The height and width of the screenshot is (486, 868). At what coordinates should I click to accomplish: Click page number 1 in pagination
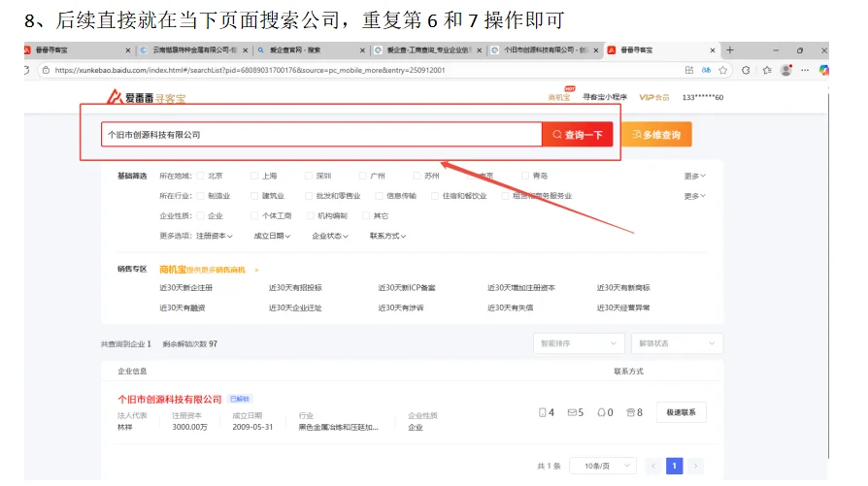click(x=674, y=466)
